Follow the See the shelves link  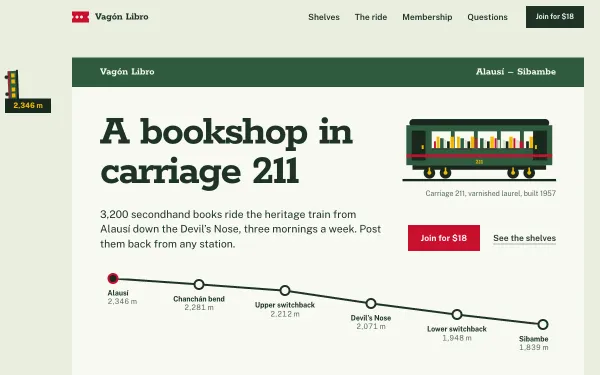pyautogui.click(x=524, y=238)
